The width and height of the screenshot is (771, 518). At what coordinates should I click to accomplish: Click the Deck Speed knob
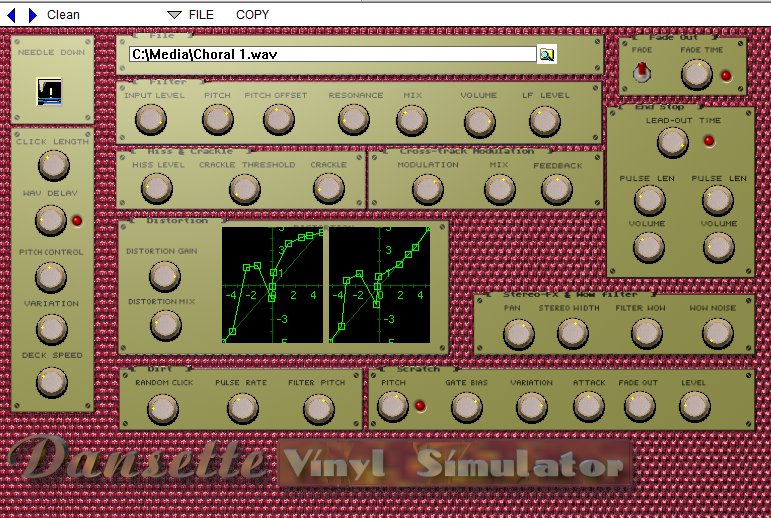tap(52, 381)
